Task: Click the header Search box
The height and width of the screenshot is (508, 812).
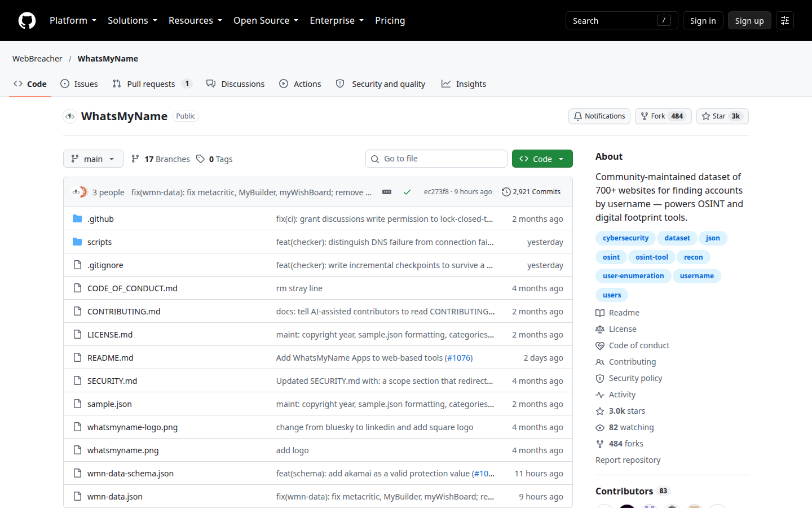Action: tap(621, 20)
